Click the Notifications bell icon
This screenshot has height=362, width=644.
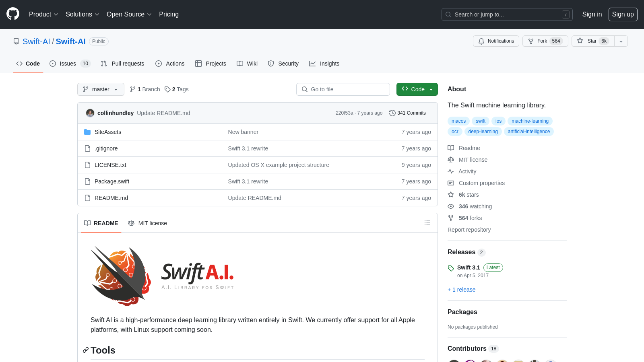(481, 41)
